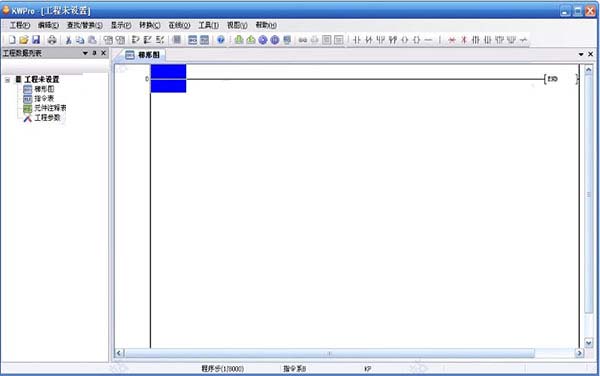Delete horizontal line with first red icon

452,40
